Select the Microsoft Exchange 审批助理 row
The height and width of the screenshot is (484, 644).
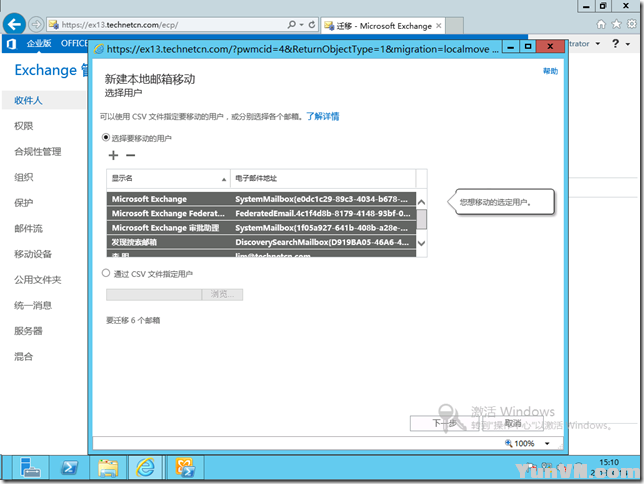(x=261, y=228)
